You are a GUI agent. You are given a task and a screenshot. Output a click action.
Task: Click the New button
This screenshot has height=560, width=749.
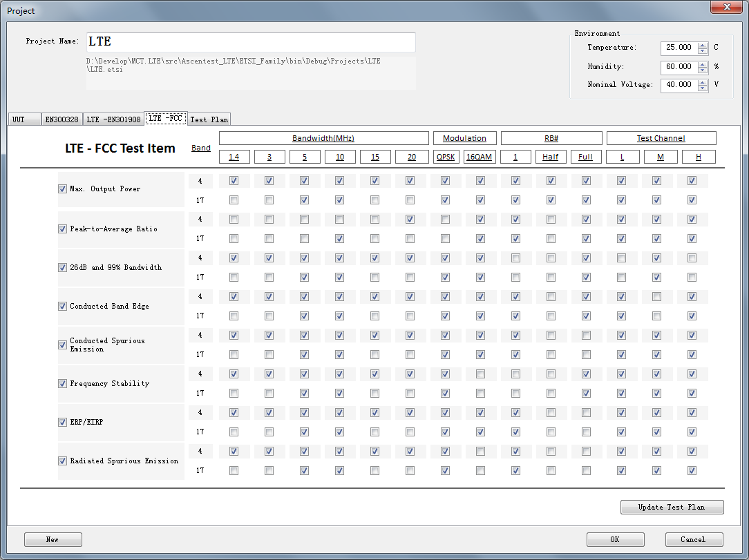[53, 539]
